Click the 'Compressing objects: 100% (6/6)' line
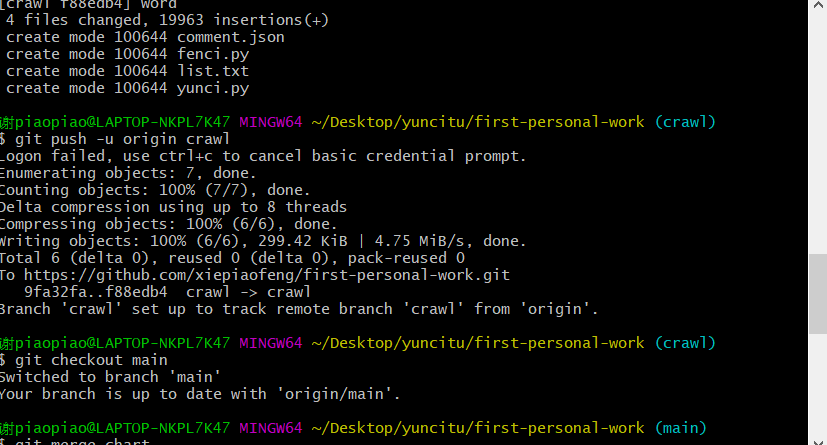 click(168, 224)
